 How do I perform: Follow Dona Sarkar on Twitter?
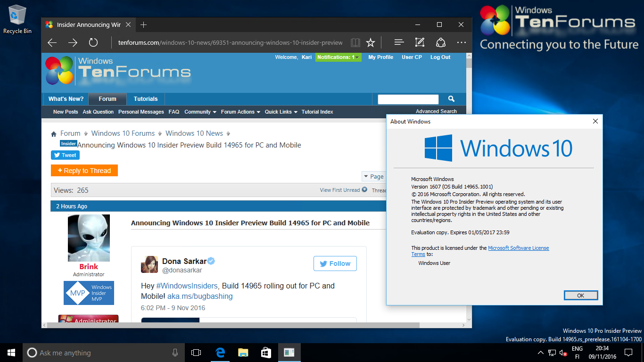tap(335, 263)
